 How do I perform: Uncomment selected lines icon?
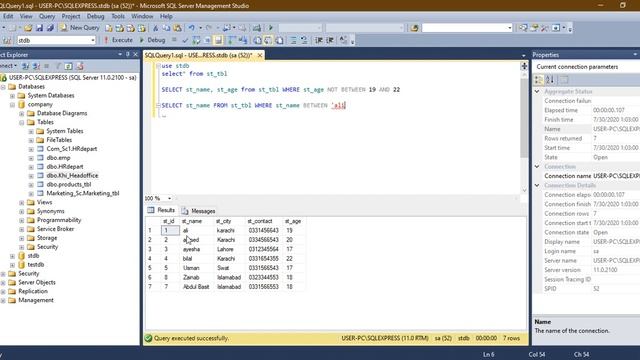click(x=304, y=40)
